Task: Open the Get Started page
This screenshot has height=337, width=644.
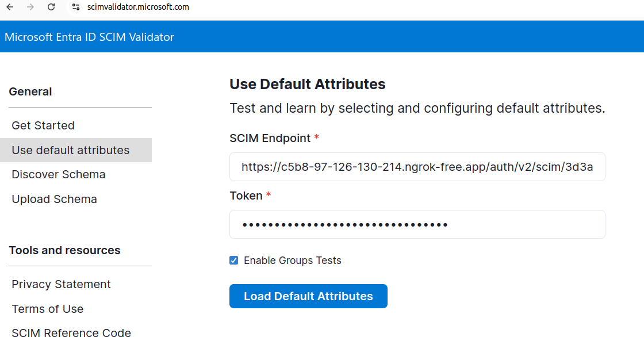Action: [43, 125]
